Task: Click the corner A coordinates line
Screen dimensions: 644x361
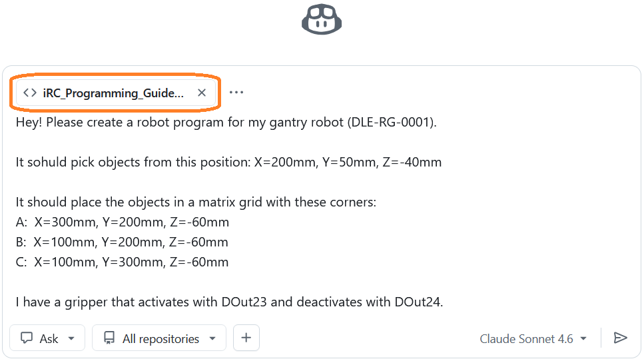Action: (123, 222)
